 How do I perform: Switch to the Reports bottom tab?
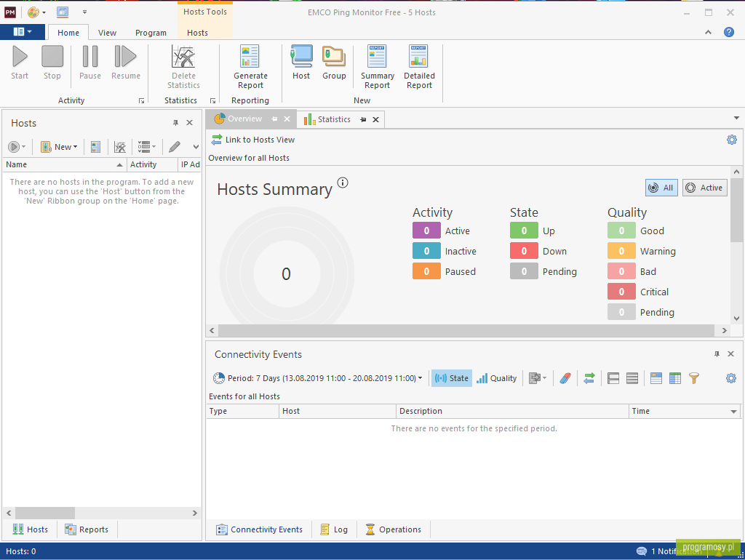coord(87,529)
